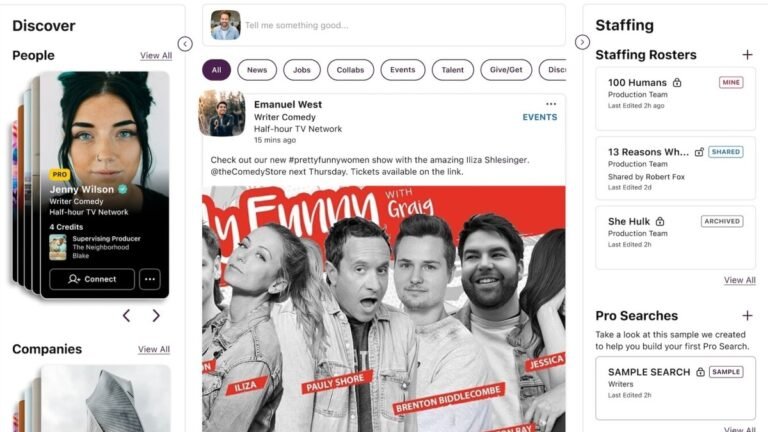Add a new Staffing Roster with plus icon
This screenshot has height=432, width=768.
point(747,55)
